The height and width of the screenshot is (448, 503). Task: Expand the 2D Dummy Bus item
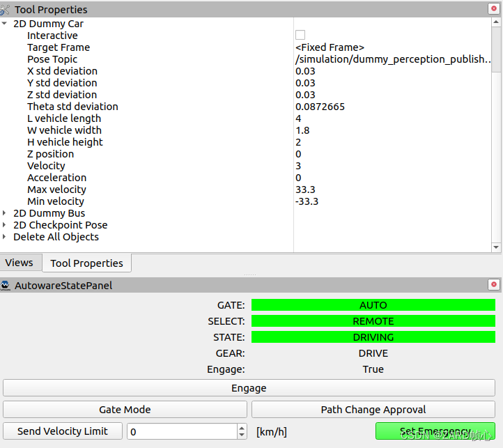pyautogui.click(x=4, y=213)
